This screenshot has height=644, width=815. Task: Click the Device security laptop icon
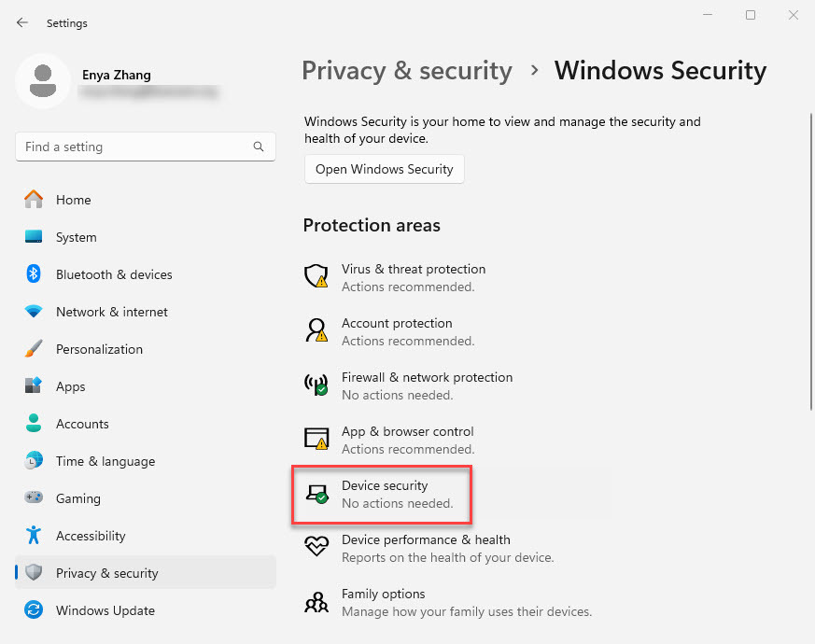pyautogui.click(x=316, y=493)
